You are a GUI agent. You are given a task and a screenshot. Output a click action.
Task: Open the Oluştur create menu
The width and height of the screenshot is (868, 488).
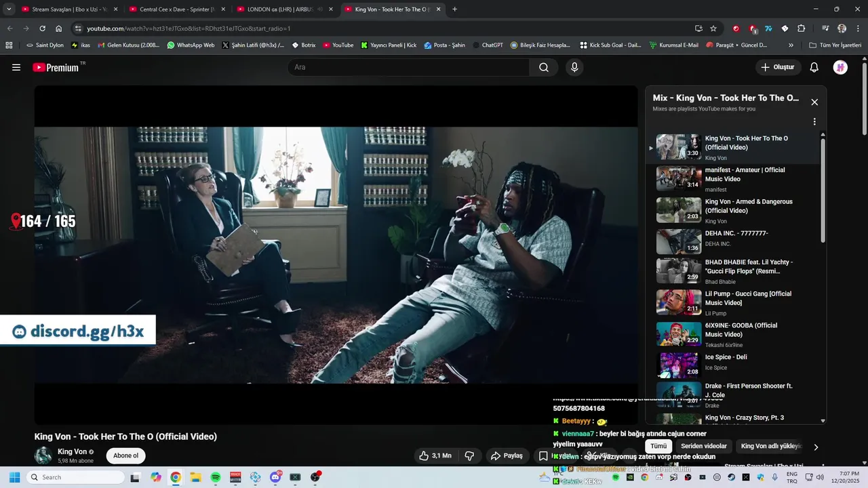point(778,67)
